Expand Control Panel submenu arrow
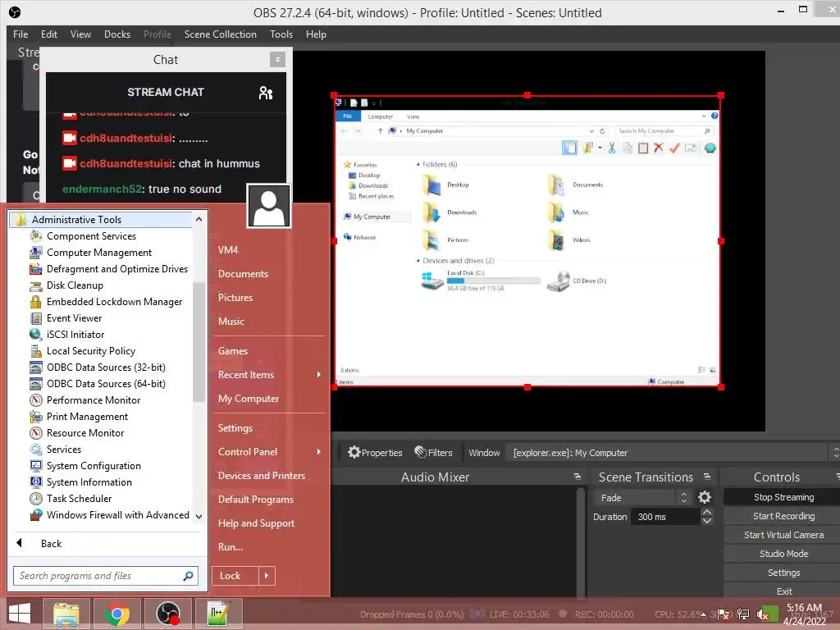Image resolution: width=840 pixels, height=630 pixels. [x=319, y=452]
